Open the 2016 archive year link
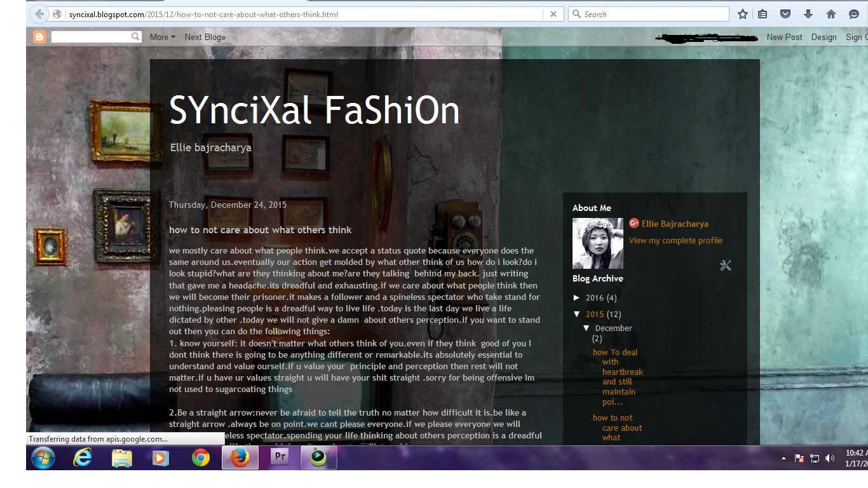868x488 pixels. coord(594,297)
